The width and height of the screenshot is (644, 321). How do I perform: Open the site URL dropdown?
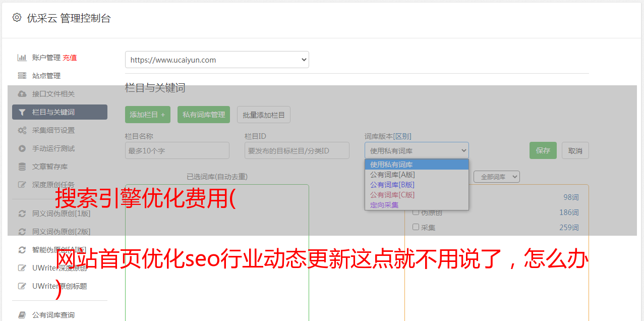(217, 60)
